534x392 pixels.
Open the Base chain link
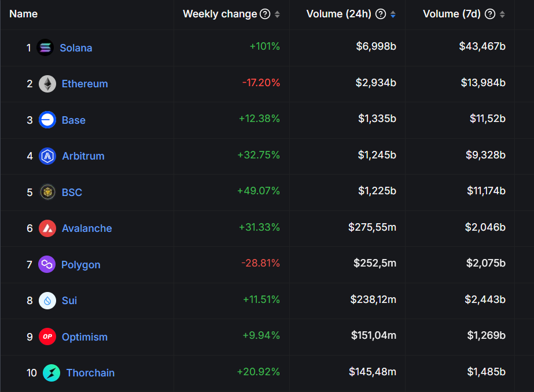[x=73, y=120]
